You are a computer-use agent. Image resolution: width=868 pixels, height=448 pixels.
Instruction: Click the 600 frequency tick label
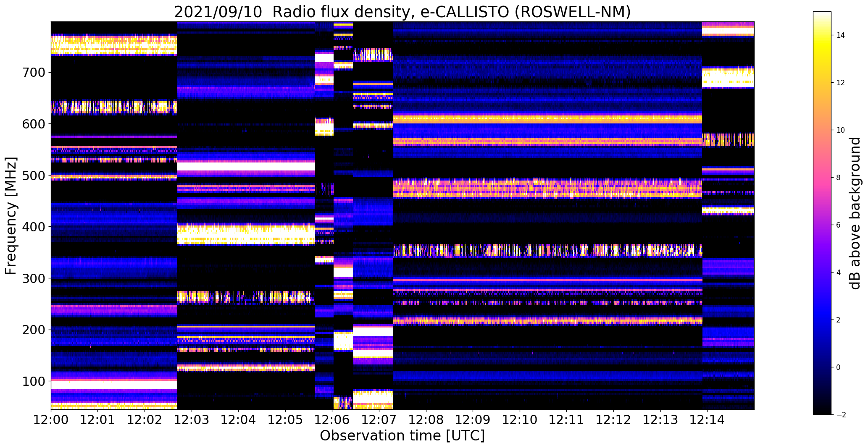tap(33, 124)
